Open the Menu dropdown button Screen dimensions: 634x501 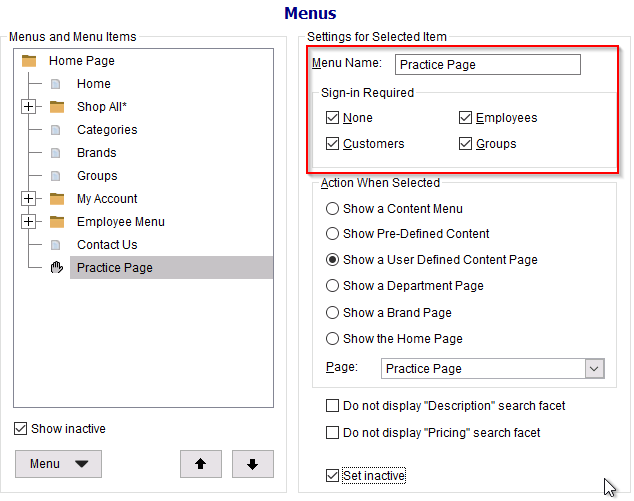[59, 464]
